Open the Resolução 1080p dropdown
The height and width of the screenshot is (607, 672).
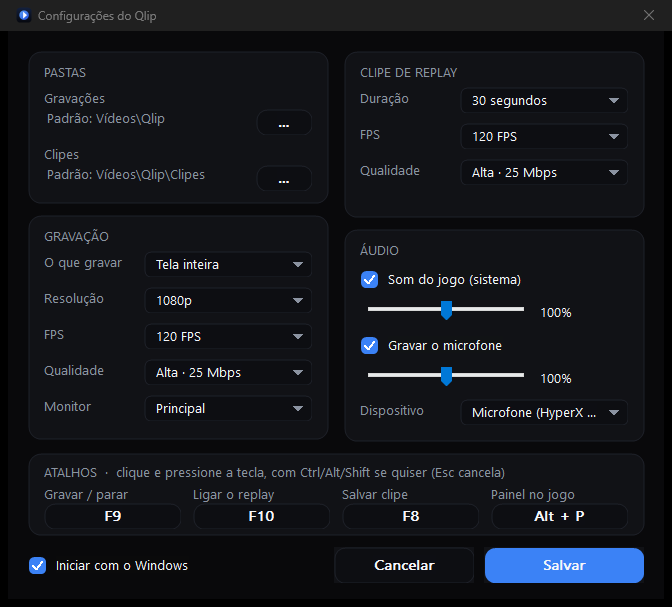tap(228, 300)
